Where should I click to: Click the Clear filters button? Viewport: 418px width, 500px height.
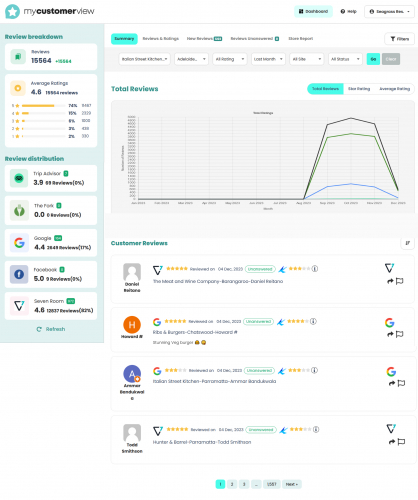(x=391, y=59)
